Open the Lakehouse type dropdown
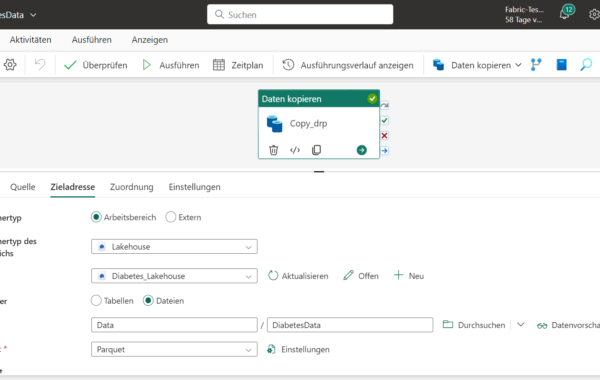The width and height of the screenshot is (600, 380). pyautogui.click(x=174, y=246)
